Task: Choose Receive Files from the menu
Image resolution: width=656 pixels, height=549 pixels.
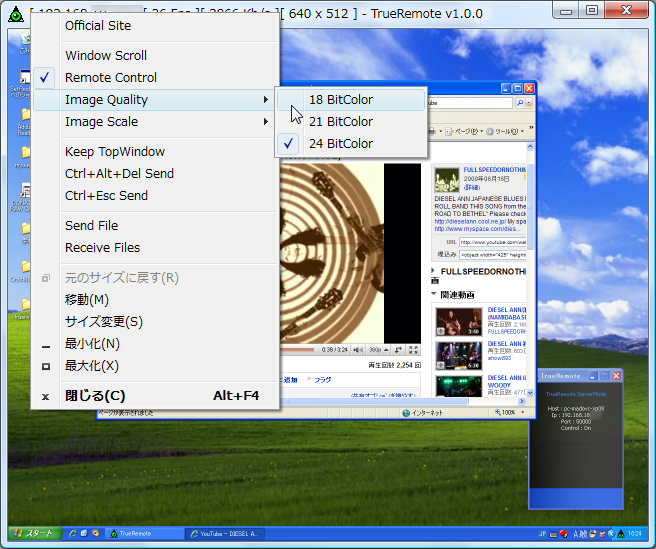Action: pyautogui.click(x=155, y=248)
